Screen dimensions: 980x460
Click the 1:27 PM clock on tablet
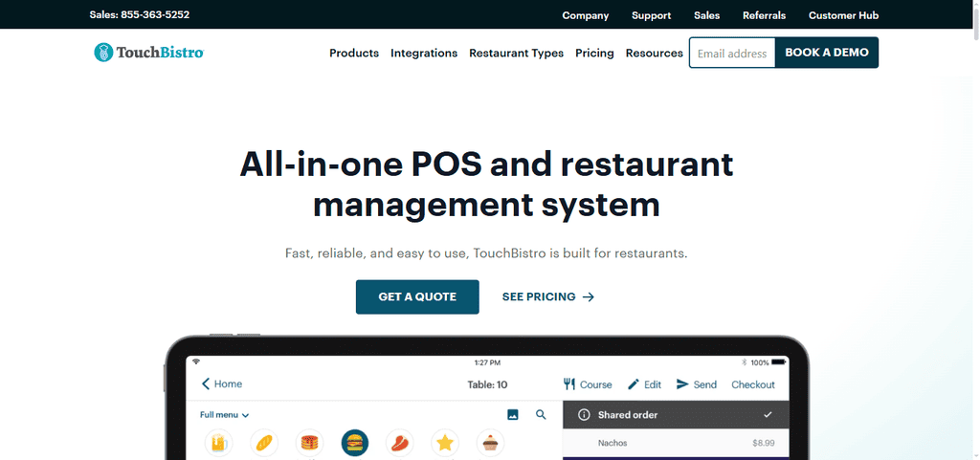(487, 362)
